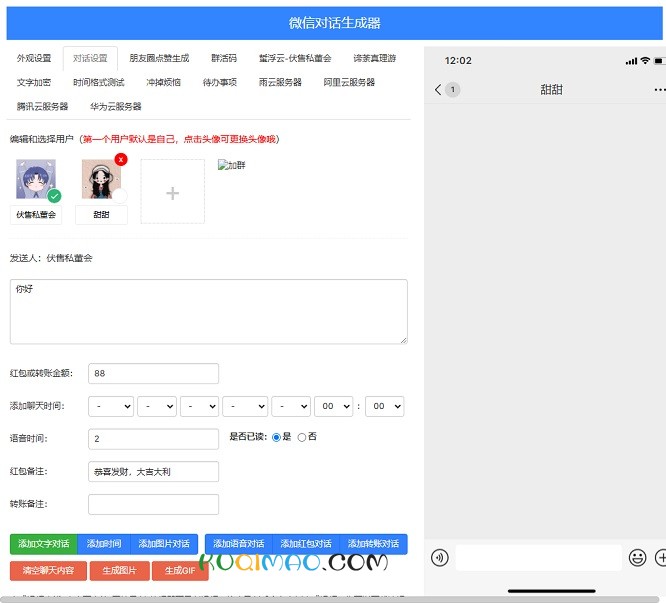Click the 红包备注 input field

point(153,472)
